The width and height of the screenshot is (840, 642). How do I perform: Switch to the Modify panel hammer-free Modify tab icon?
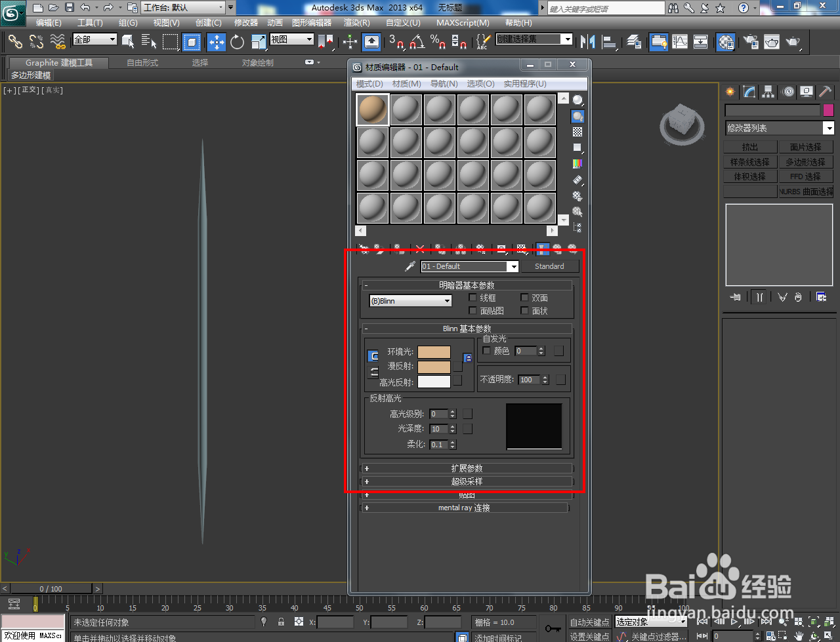[748, 92]
